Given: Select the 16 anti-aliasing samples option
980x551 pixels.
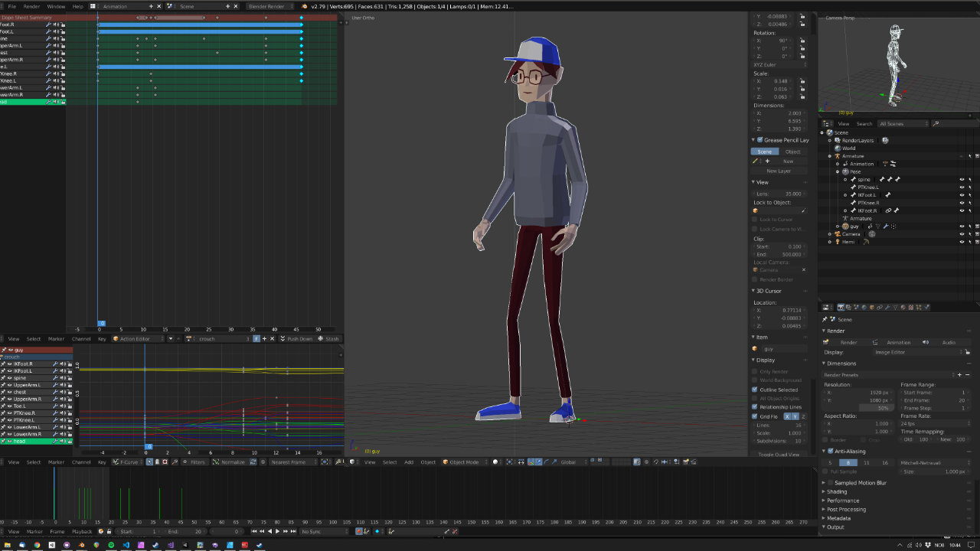Looking at the screenshot, I should pyautogui.click(x=885, y=463).
